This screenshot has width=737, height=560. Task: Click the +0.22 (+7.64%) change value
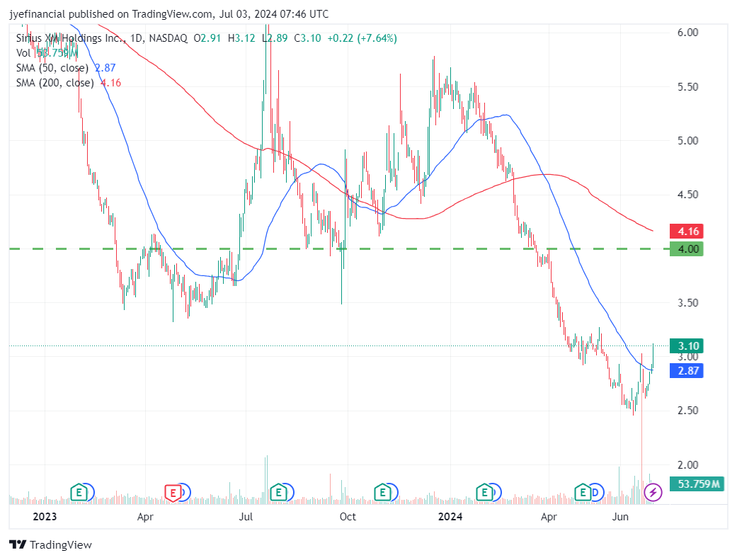click(362, 38)
